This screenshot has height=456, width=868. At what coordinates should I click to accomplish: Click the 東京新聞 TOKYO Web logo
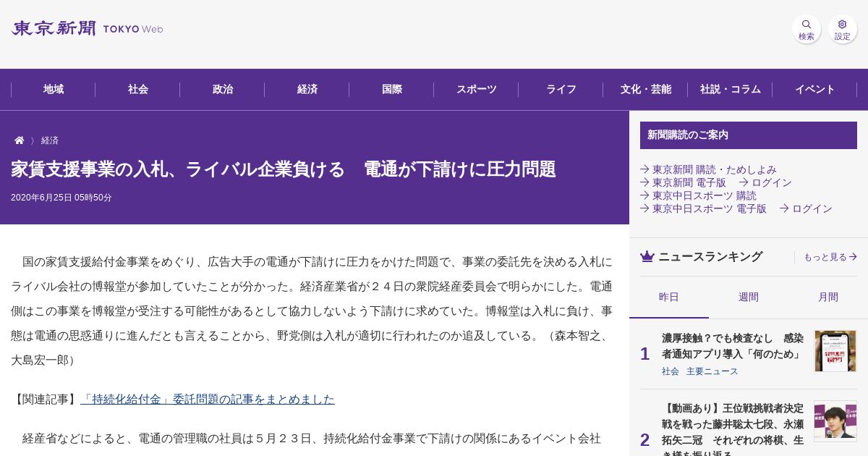coord(87,29)
